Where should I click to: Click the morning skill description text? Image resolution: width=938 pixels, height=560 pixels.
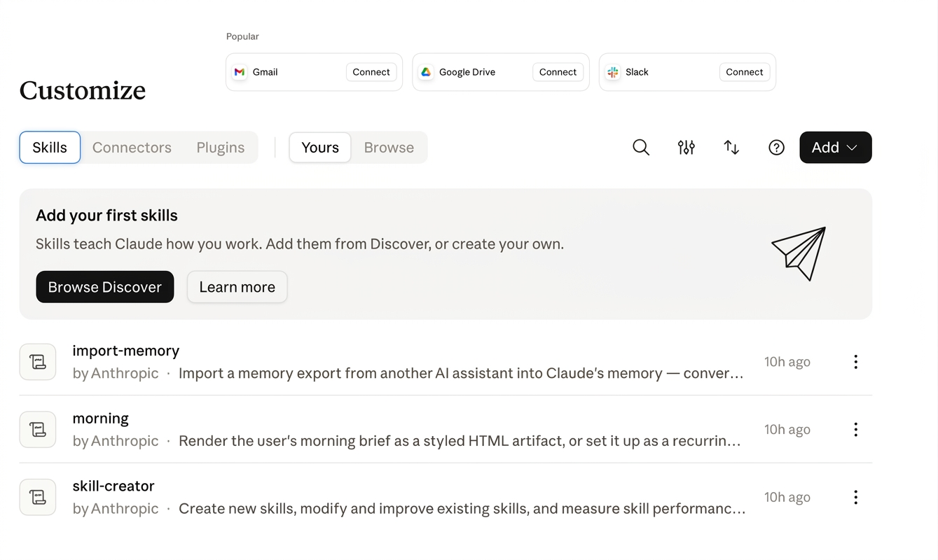click(x=460, y=441)
